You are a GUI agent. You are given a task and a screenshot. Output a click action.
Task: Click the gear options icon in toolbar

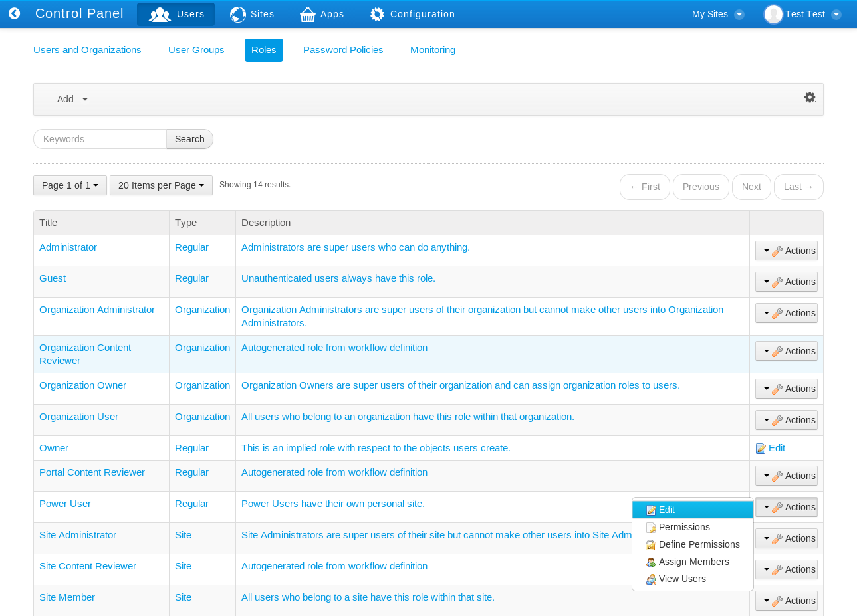(810, 97)
